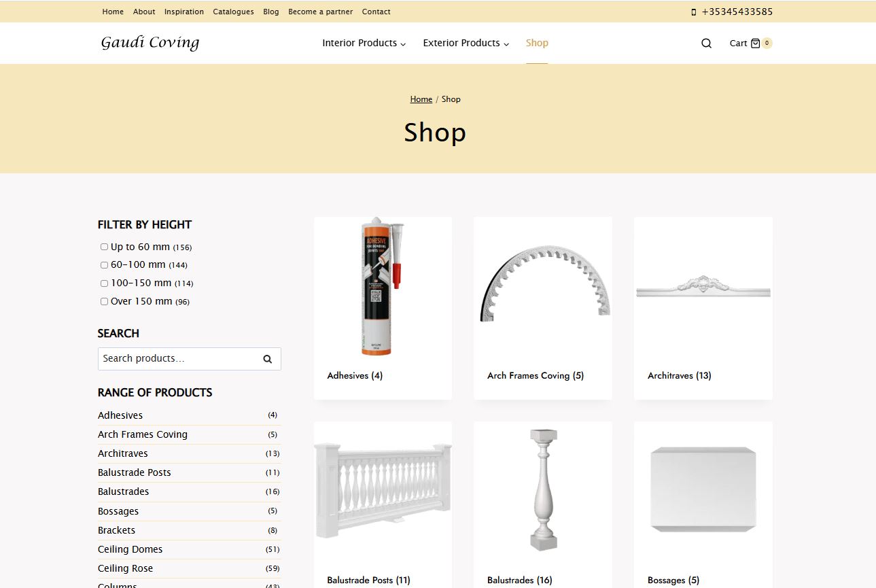Image resolution: width=876 pixels, height=588 pixels.
Task: Open the Bossages block thumbnail
Action: (x=703, y=491)
